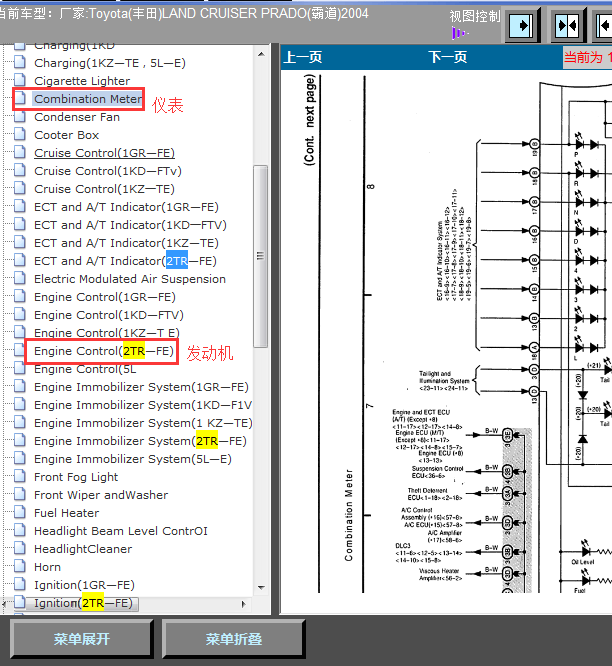The height and width of the screenshot is (666, 612).
Task: Click the right-arrow view control icon
Action: pos(522,25)
